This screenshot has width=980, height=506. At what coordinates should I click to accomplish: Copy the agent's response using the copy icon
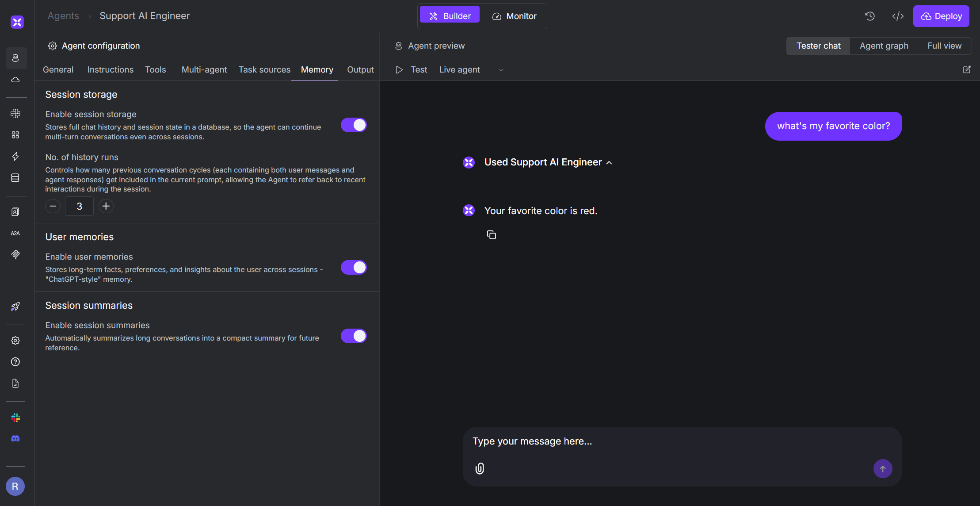[492, 234]
